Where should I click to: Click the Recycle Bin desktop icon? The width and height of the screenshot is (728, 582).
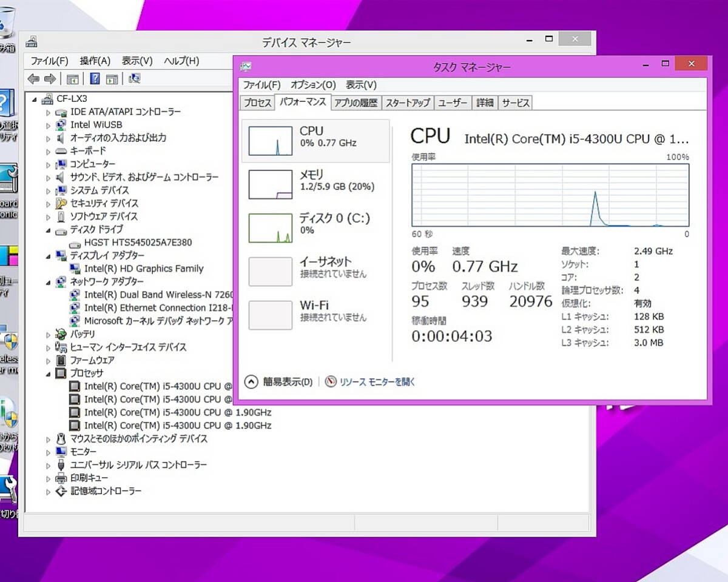[7, 24]
